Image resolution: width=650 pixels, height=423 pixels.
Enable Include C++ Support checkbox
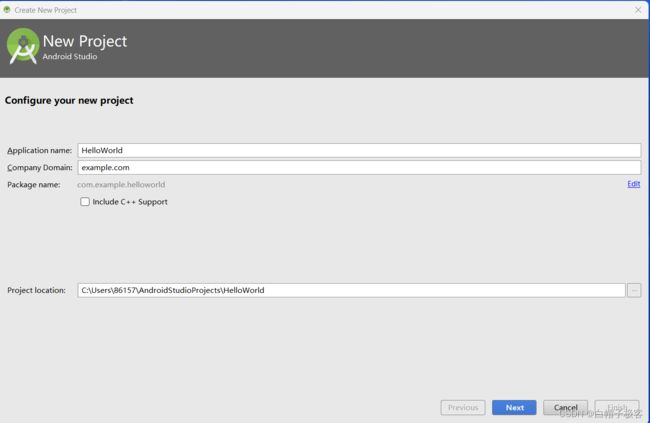[x=85, y=202]
